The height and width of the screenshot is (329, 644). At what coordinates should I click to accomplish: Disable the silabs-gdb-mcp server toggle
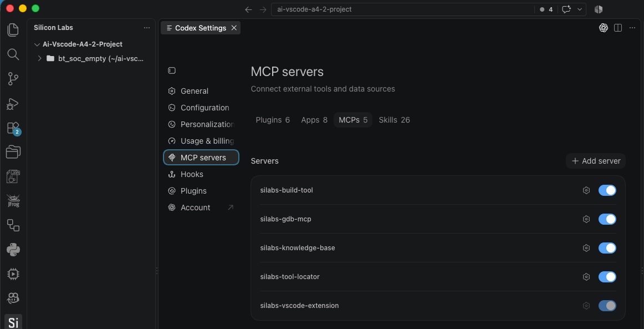[x=607, y=219]
